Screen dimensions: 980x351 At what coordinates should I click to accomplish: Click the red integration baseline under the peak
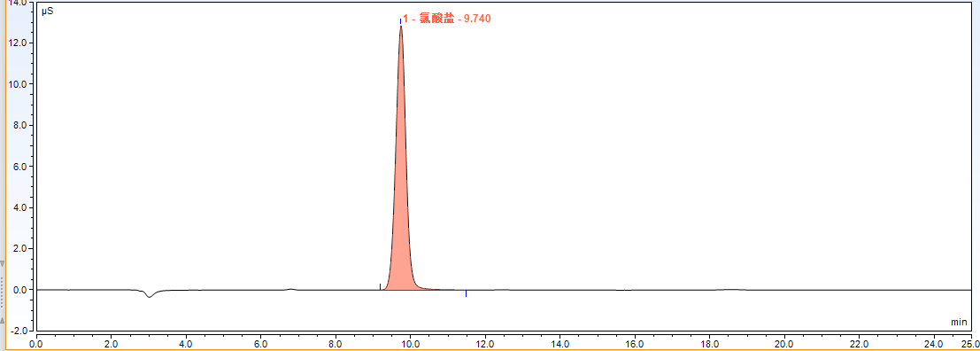pos(423,291)
